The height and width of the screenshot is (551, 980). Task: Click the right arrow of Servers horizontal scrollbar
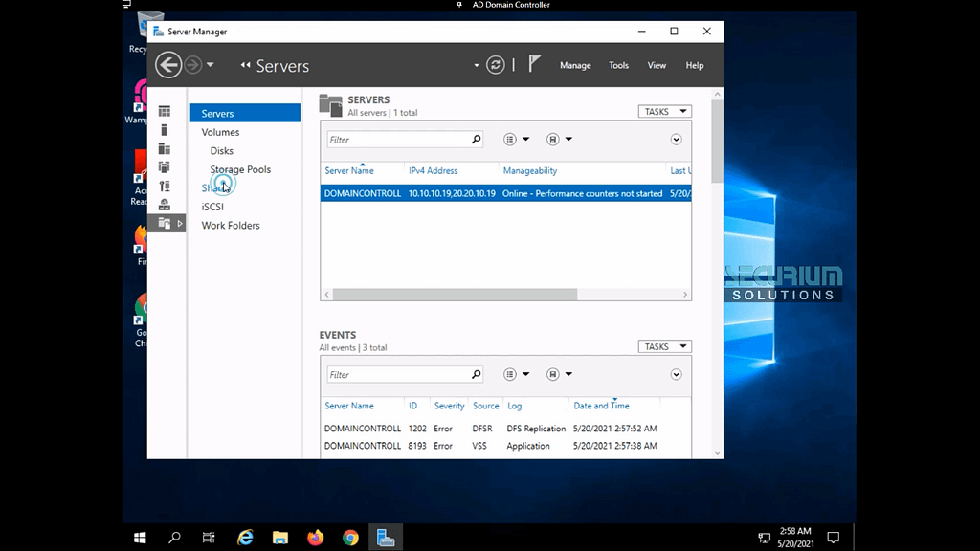point(685,295)
